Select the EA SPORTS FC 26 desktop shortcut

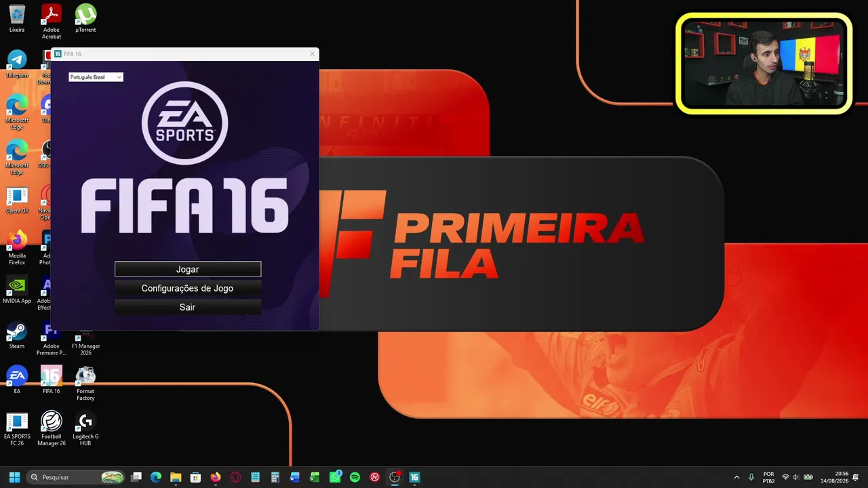pos(17,429)
